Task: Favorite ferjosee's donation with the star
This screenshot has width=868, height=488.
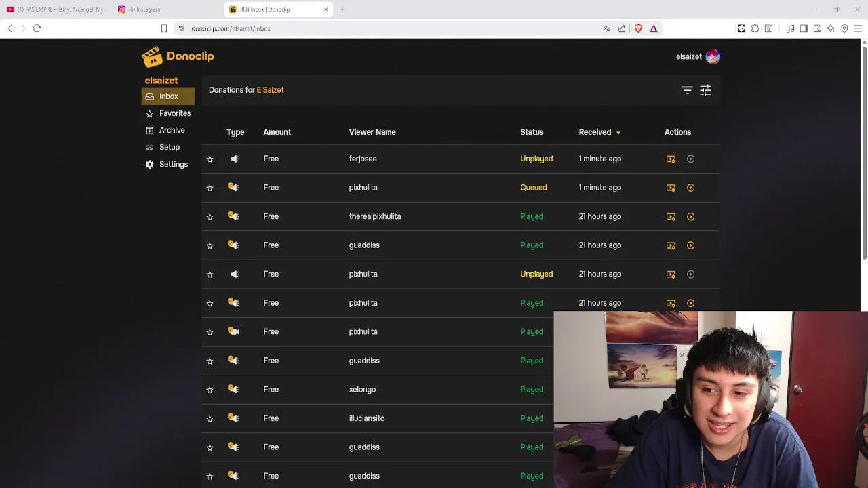Action: click(x=210, y=159)
